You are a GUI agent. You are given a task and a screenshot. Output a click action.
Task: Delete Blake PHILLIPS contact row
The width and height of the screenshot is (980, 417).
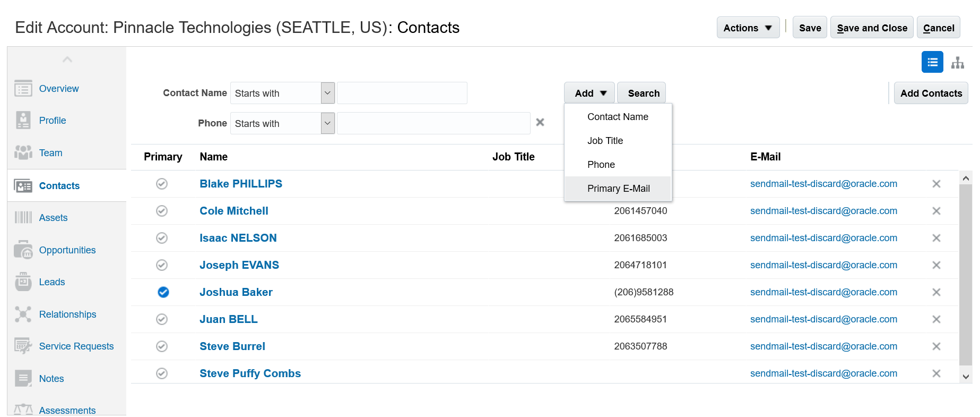tap(936, 184)
